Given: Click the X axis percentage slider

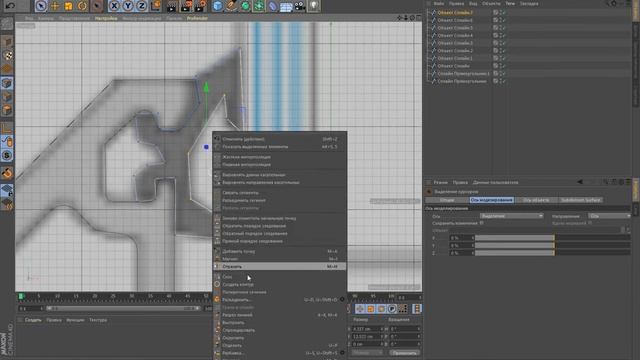Looking at the screenshot, I should 553,238.
